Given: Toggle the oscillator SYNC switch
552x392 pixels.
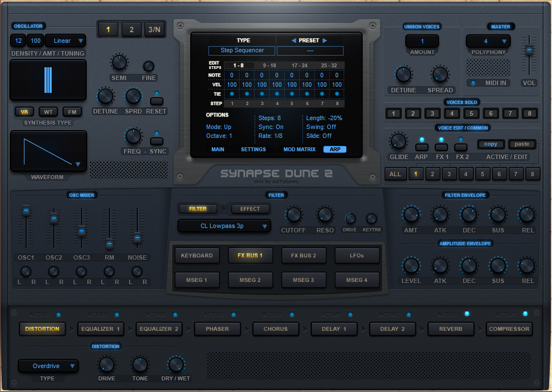Looking at the screenshot, I should [157, 141].
